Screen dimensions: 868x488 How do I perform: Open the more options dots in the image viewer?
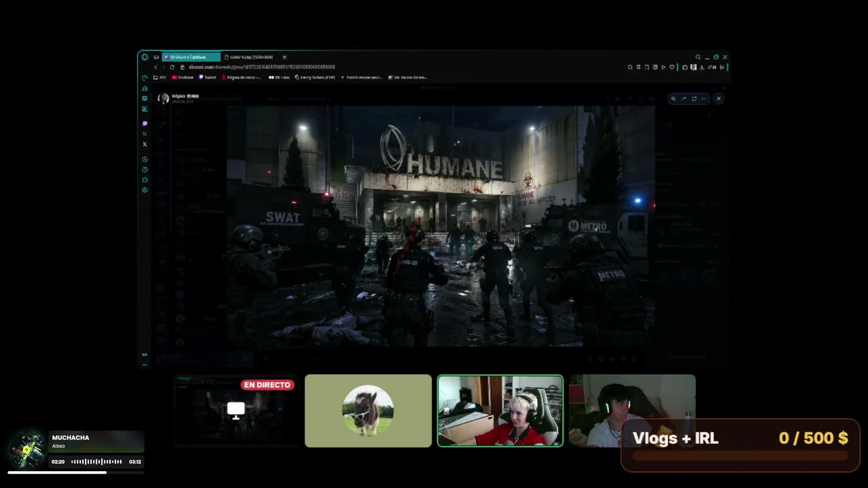704,99
